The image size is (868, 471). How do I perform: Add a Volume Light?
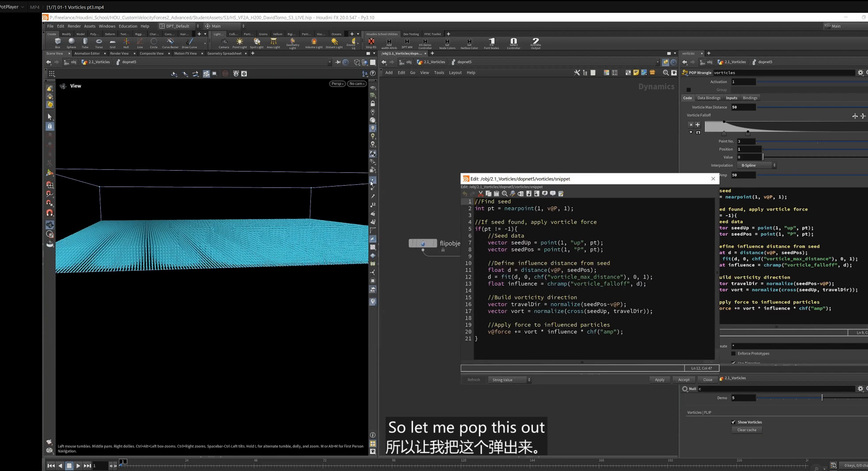[314, 43]
